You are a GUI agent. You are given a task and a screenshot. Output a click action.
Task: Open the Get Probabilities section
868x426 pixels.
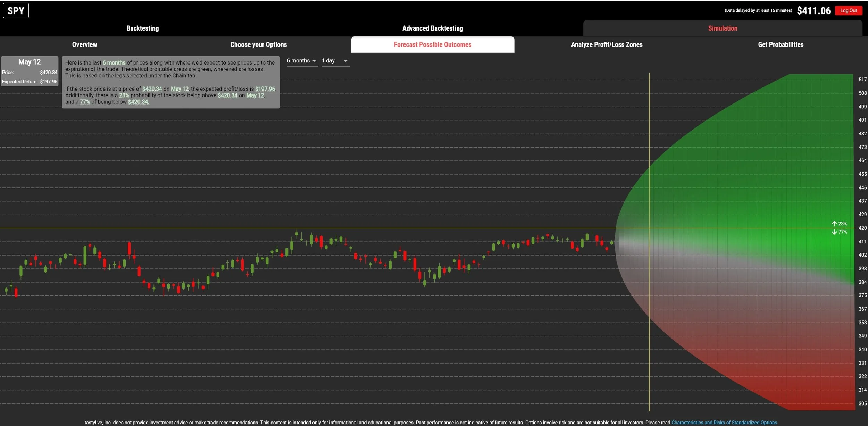pos(781,44)
